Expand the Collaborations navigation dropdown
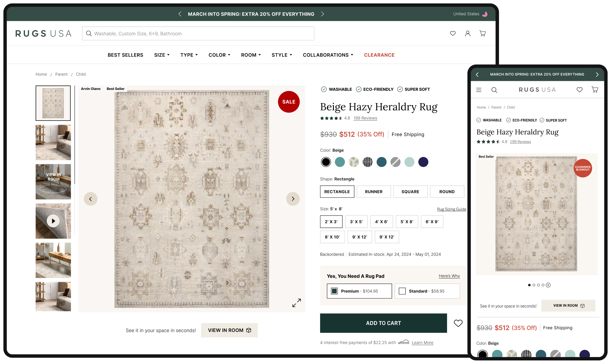The height and width of the screenshot is (364, 611). coord(328,55)
